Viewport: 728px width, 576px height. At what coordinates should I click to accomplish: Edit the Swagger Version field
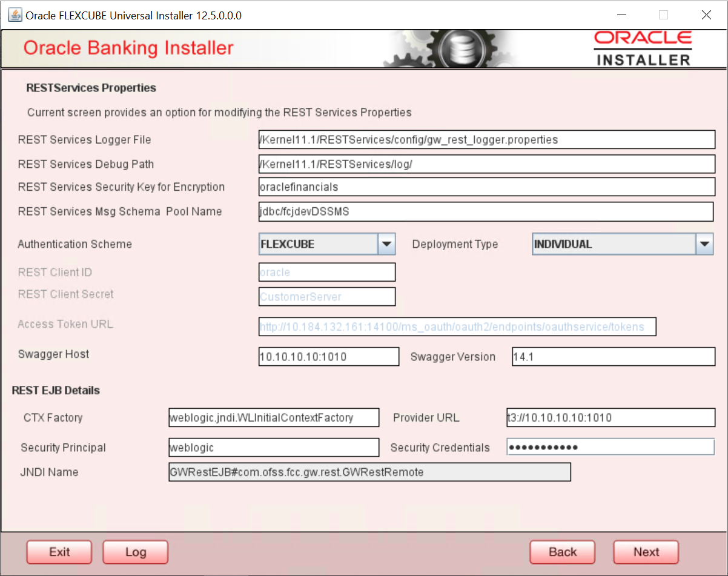click(614, 357)
